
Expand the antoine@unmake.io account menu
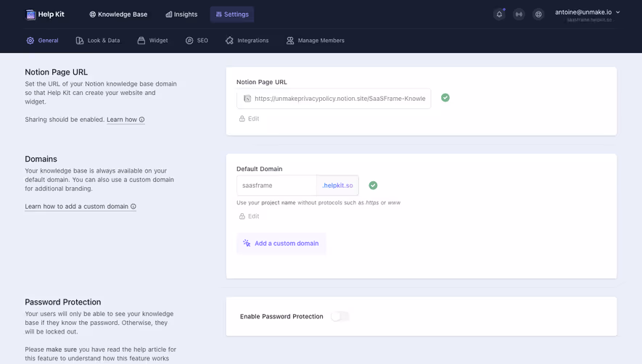[x=588, y=12]
